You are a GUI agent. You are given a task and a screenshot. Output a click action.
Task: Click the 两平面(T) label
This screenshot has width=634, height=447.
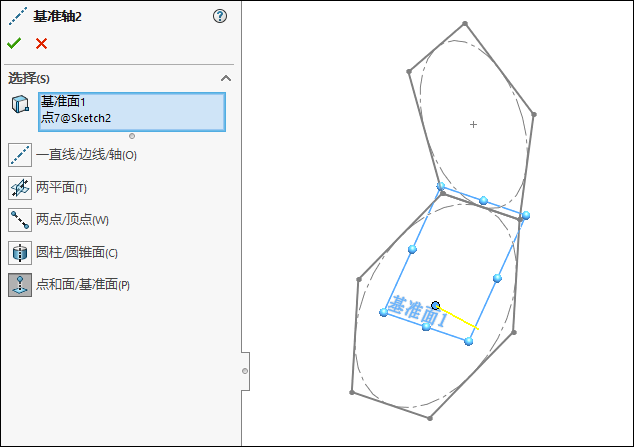[x=61, y=188]
